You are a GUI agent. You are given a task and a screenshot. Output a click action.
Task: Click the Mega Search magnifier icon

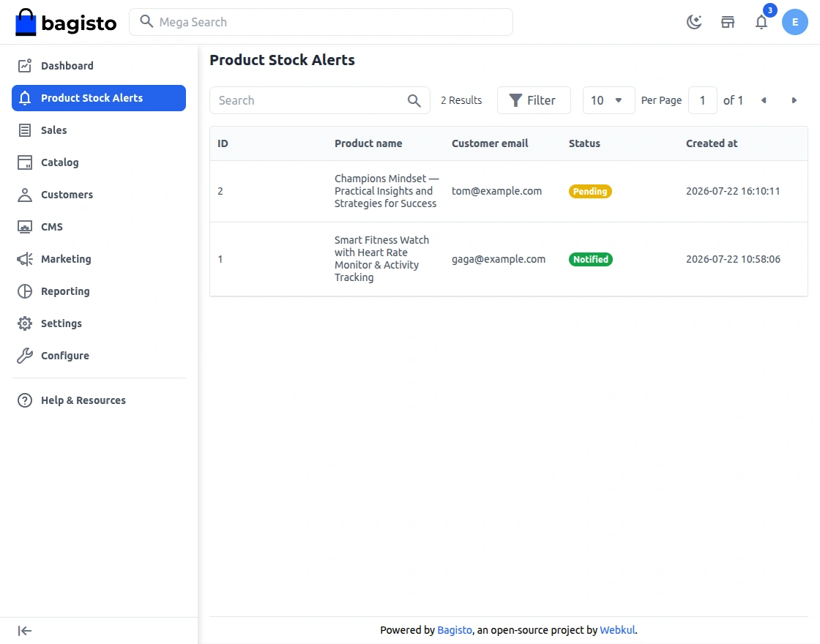(146, 21)
